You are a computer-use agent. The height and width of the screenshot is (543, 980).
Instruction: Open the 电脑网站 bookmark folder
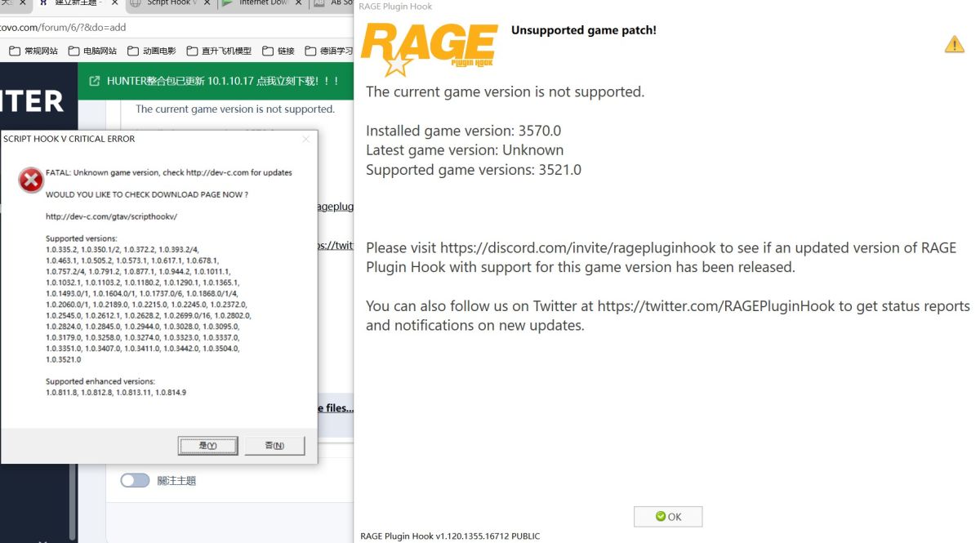tap(92, 51)
